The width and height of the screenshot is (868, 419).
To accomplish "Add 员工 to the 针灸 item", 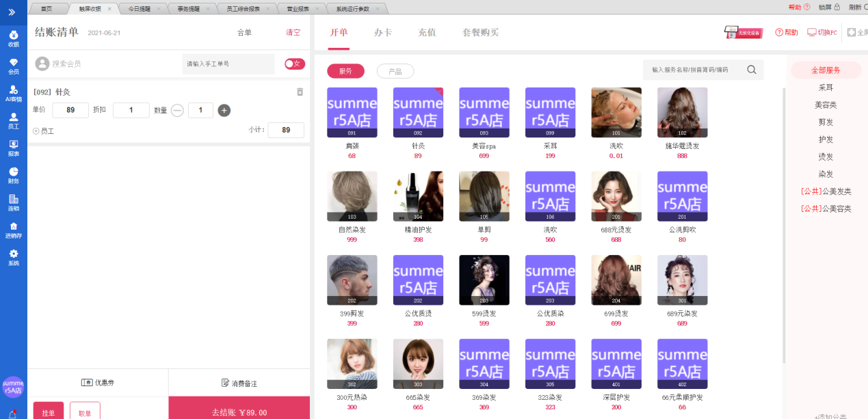I will point(43,131).
